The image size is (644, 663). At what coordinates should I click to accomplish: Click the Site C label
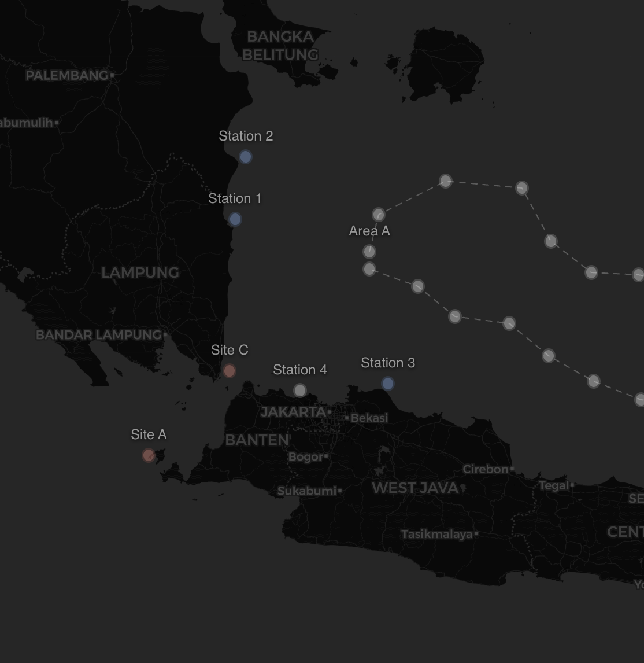pyautogui.click(x=230, y=350)
